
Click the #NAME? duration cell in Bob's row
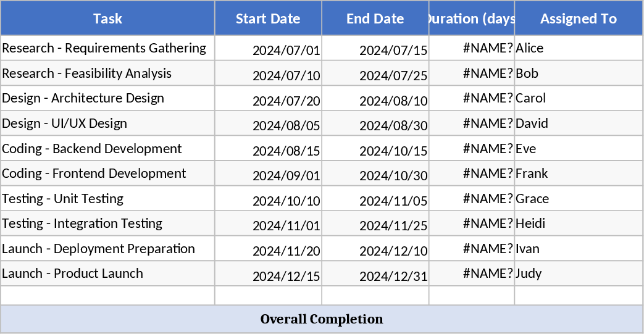472,73
